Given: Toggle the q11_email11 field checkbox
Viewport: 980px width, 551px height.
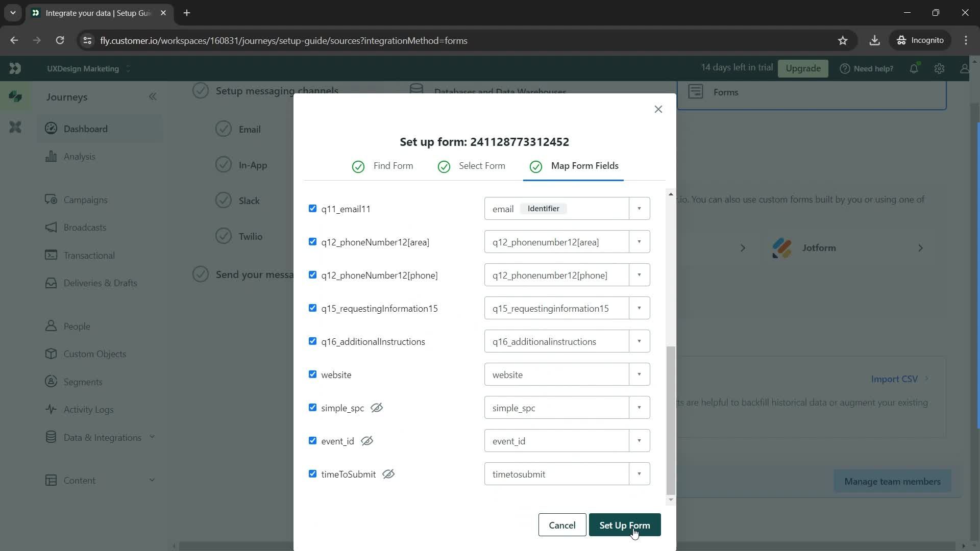Looking at the screenshot, I should (x=312, y=208).
